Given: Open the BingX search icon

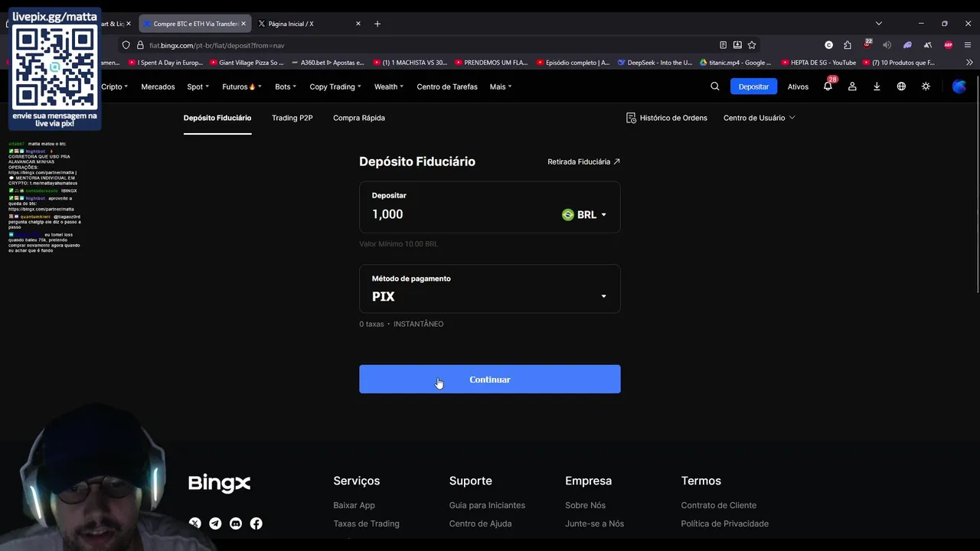Looking at the screenshot, I should (x=715, y=86).
